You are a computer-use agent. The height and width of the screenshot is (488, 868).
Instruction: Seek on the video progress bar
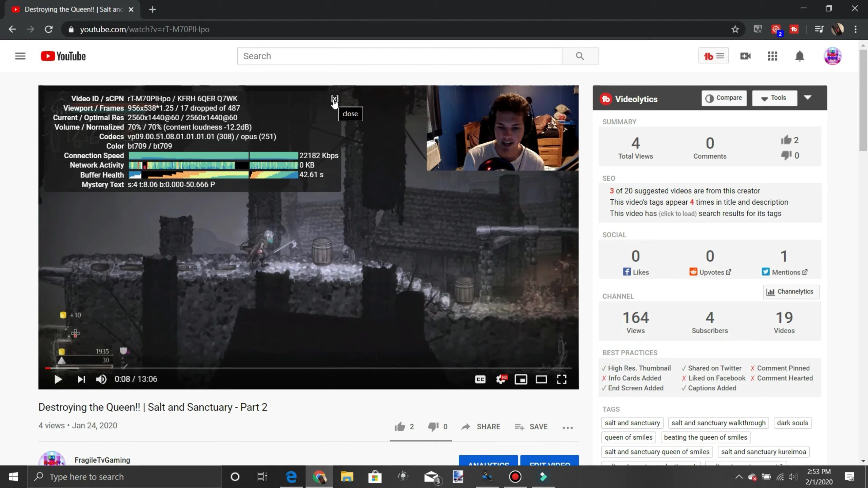(x=309, y=368)
